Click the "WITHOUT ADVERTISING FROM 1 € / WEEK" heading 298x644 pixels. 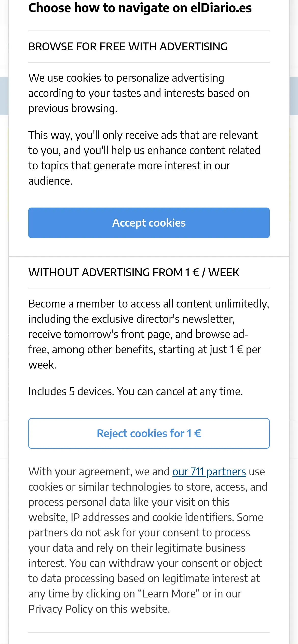click(x=134, y=272)
